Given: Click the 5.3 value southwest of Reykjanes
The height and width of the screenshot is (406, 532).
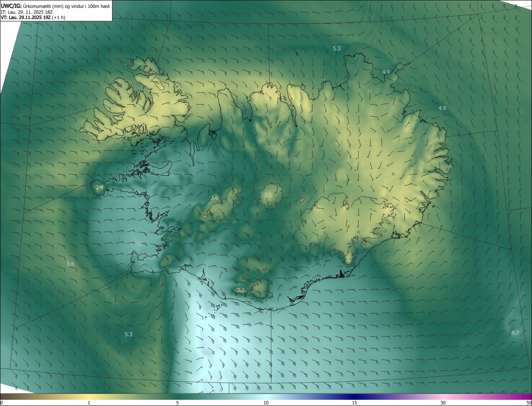Looking at the screenshot, I should coord(128,334).
